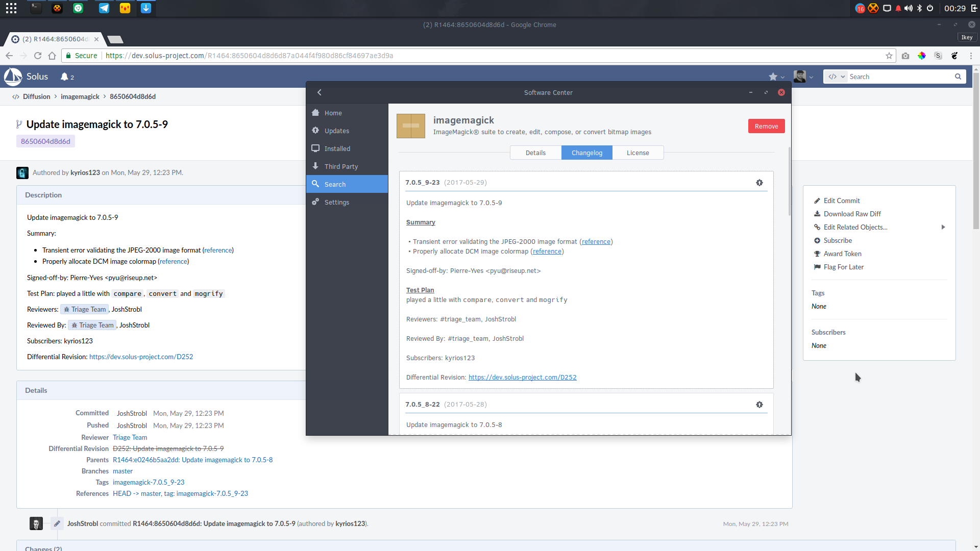Click the pencil icon on the commit timeline

[x=57, y=523]
